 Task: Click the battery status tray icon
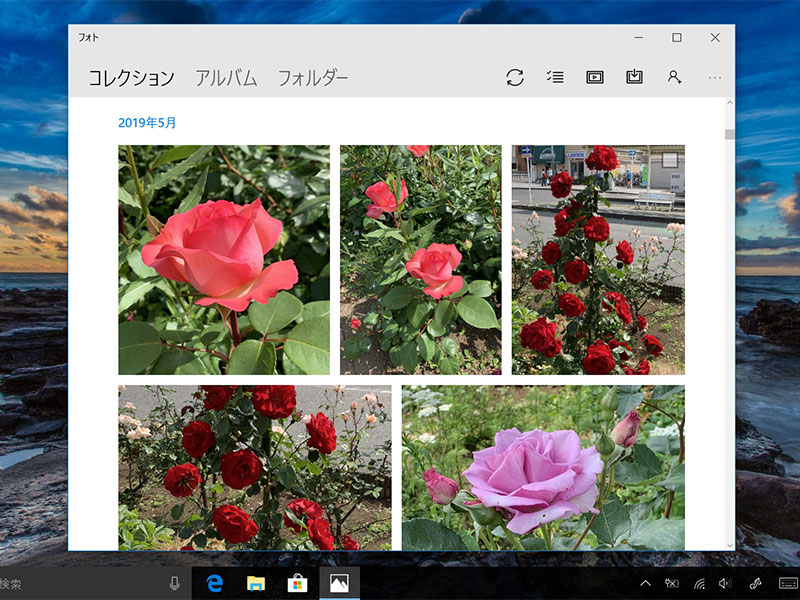(x=672, y=583)
